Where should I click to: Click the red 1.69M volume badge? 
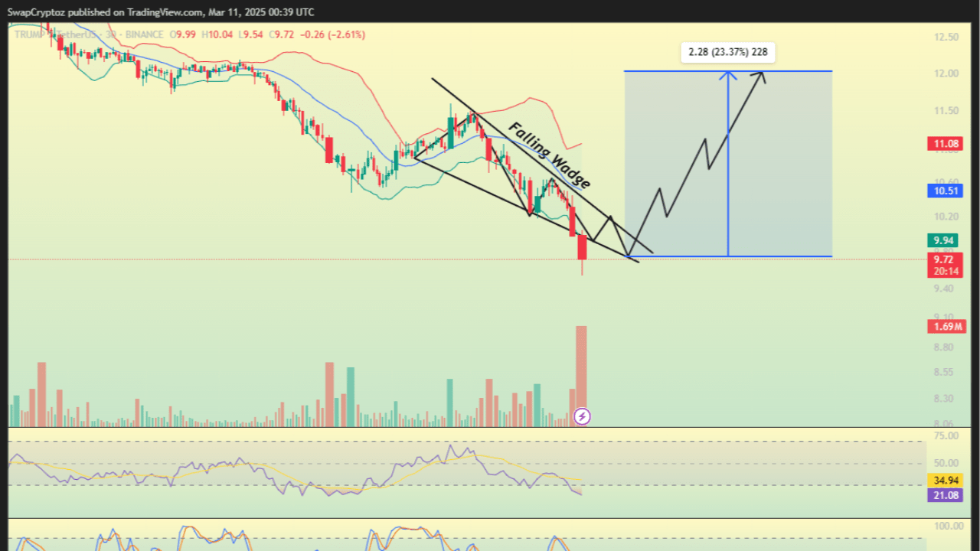click(x=946, y=327)
